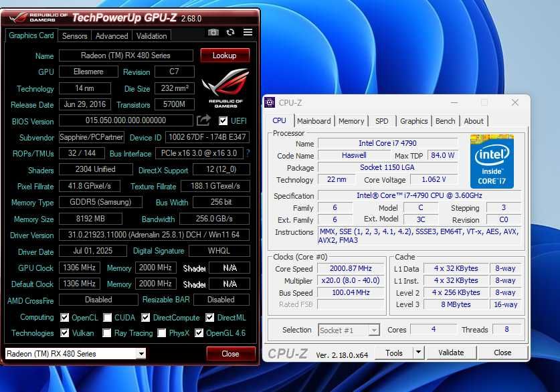Click the Level 3 cache value 8 MBytes
The height and width of the screenshot is (392, 560).
[x=456, y=304]
